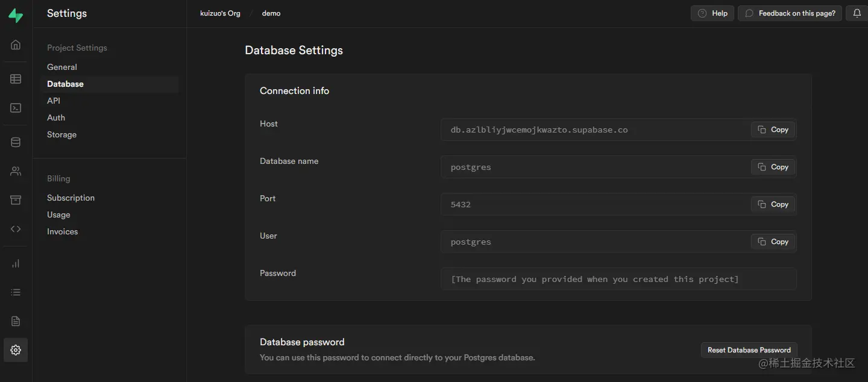The image size is (868, 382).
Task: Go to project Home icon
Action: coord(16,45)
